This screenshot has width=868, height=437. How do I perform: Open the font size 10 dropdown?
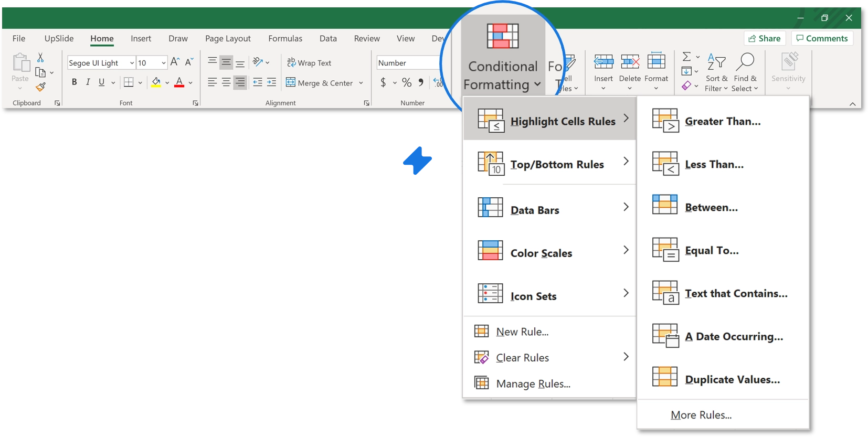[x=164, y=63]
